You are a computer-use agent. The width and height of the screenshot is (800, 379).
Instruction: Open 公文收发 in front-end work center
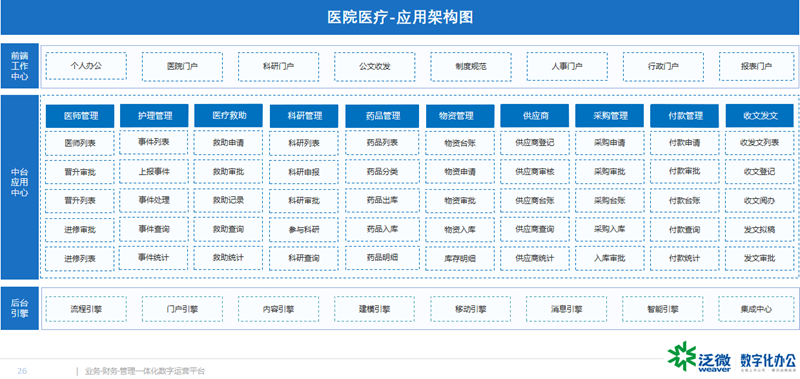point(374,66)
